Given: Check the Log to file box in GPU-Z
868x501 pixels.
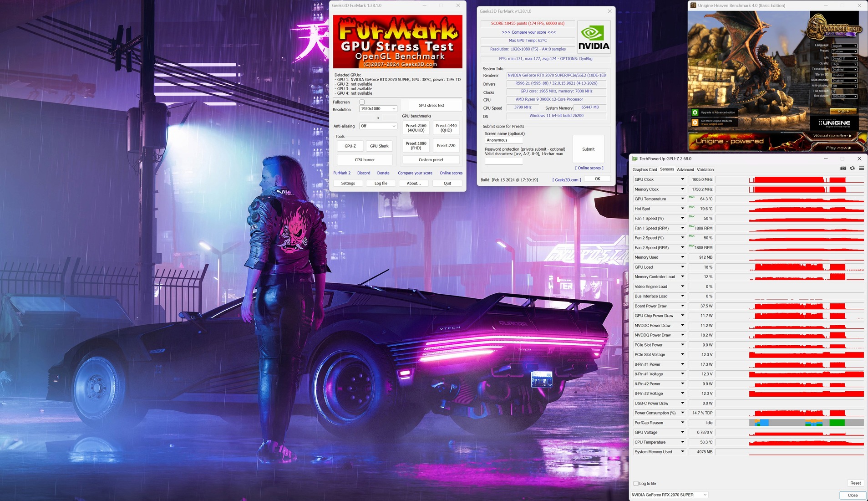Looking at the screenshot, I should 636,484.
